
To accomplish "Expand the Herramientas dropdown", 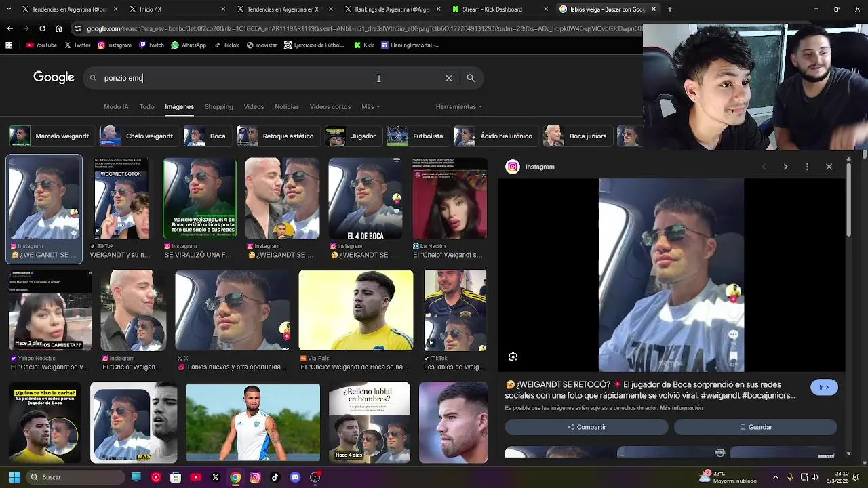I will click(x=459, y=107).
